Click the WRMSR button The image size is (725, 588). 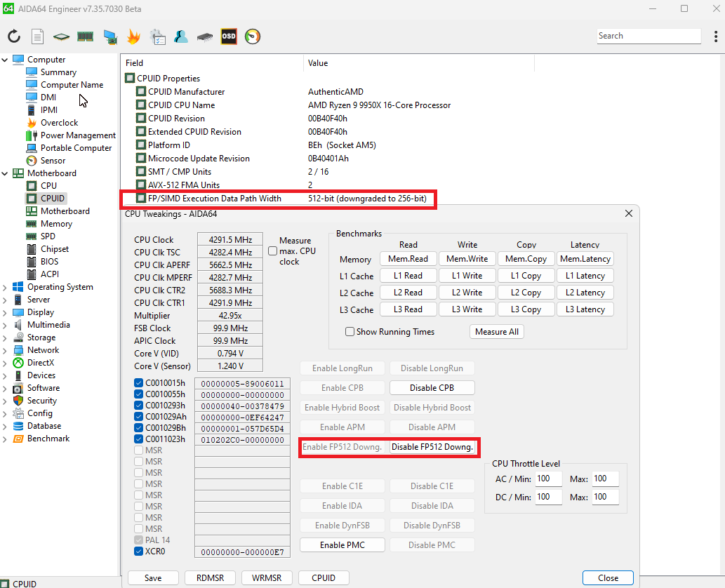[x=267, y=578]
